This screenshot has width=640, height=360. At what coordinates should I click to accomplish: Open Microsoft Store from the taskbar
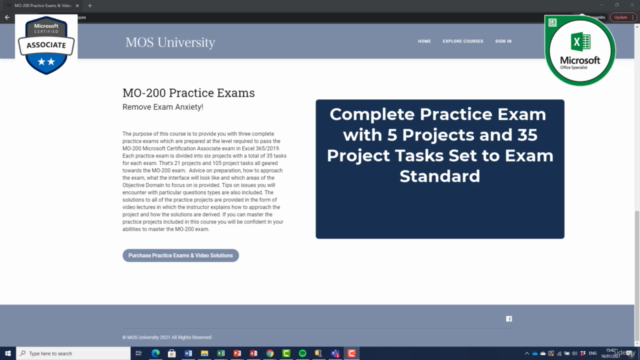172,353
